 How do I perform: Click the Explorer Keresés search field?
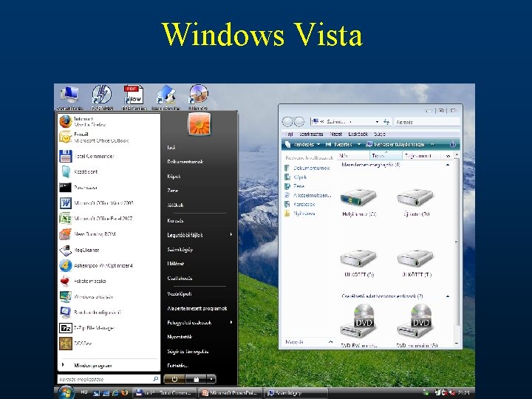(x=427, y=121)
